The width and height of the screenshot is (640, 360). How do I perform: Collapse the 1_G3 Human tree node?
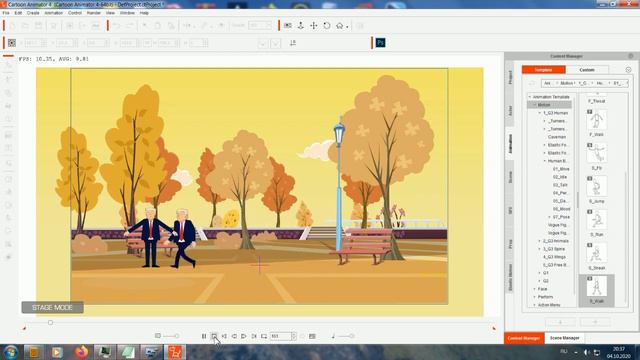pyautogui.click(x=540, y=113)
